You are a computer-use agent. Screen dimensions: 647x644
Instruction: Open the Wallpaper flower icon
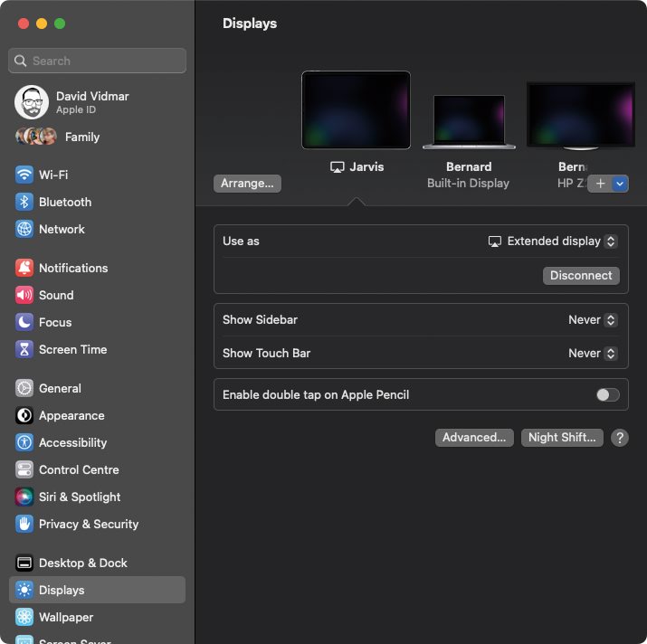click(24, 617)
